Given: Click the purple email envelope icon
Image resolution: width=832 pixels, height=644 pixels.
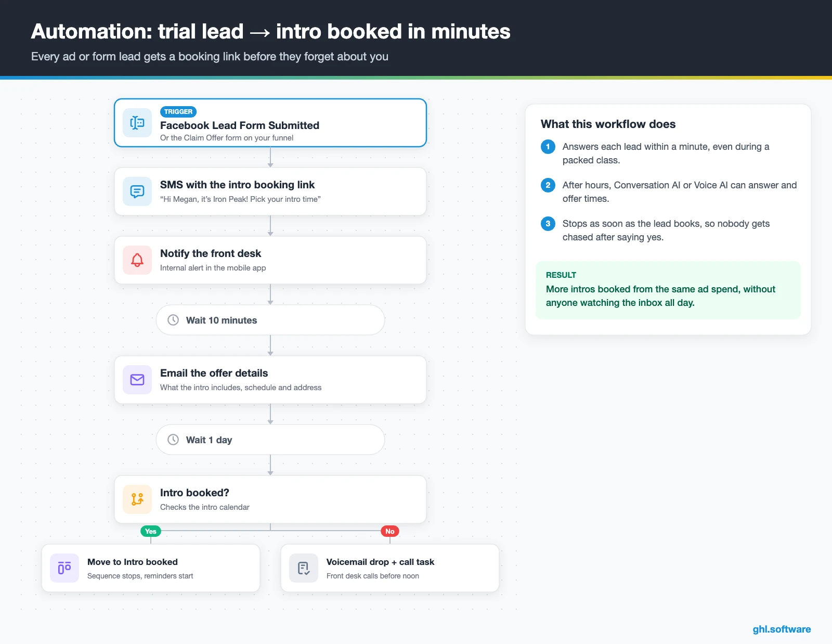Looking at the screenshot, I should tap(137, 380).
